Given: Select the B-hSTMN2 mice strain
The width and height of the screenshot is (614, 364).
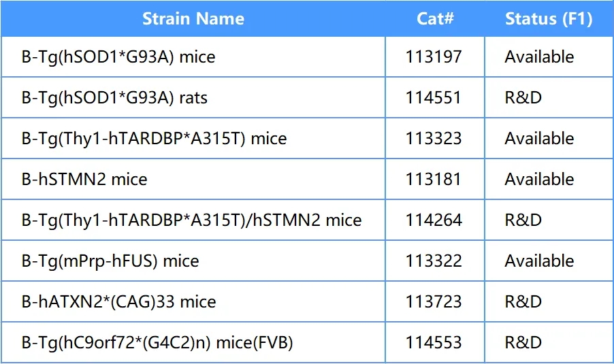Looking at the screenshot, I should pyautogui.click(x=84, y=179).
